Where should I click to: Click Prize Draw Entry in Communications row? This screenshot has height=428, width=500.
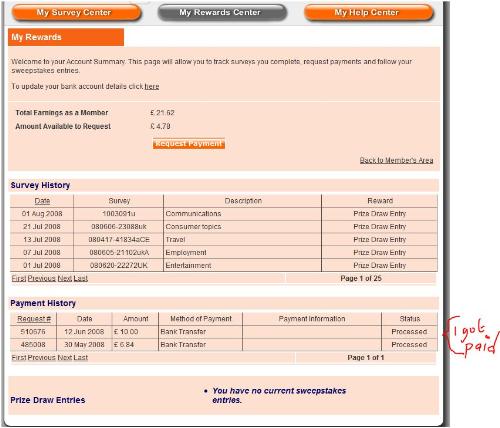(x=380, y=214)
